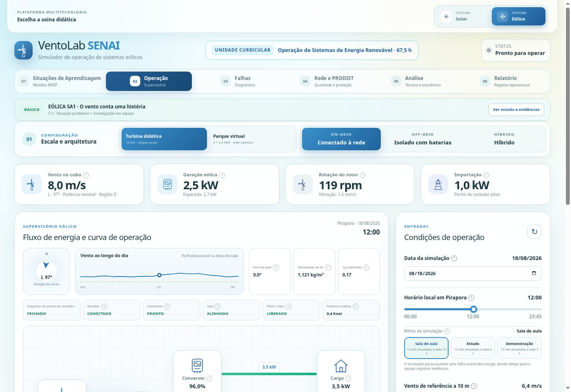571x392 pixels.
Task: Open Rede e PRODIST tab
Action: pos(327,81)
